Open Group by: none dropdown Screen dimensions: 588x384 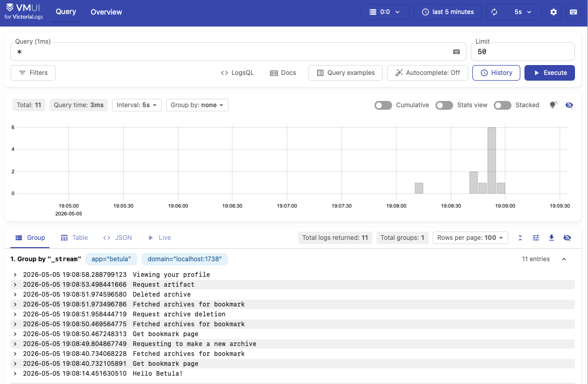click(x=197, y=105)
